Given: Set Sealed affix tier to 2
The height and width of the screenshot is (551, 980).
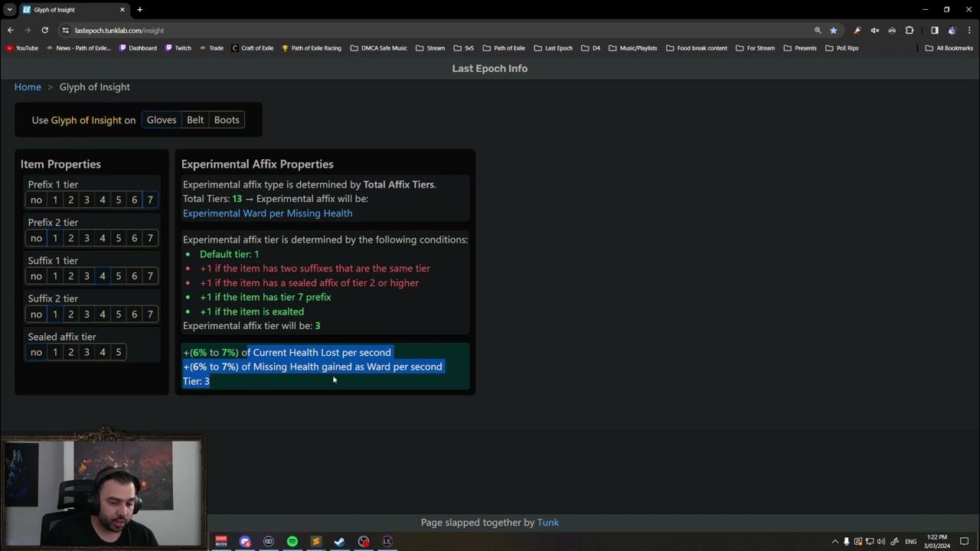Looking at the screenshot, I should [x=71, y=353].
